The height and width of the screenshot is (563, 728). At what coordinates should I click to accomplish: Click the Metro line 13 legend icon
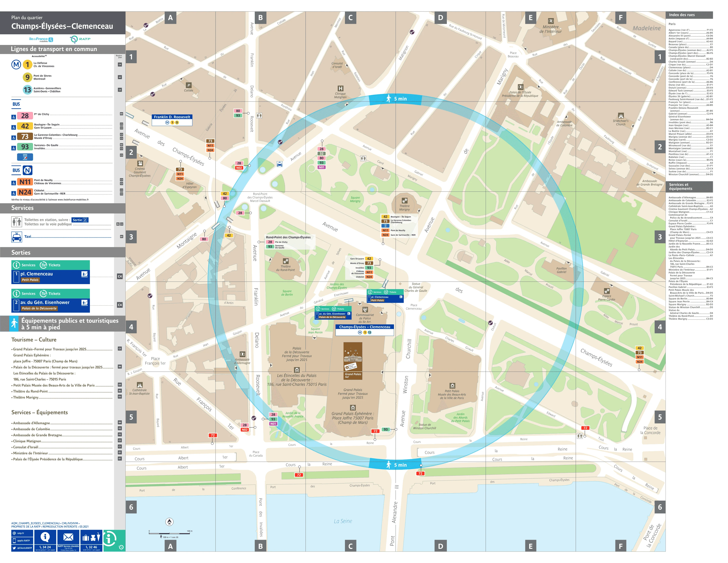point(27,90)
